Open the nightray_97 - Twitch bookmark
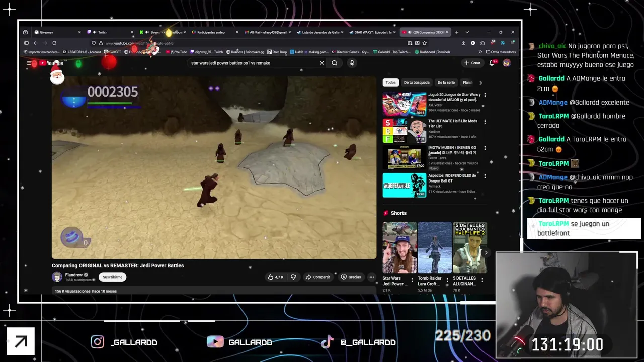 point(207,52)
